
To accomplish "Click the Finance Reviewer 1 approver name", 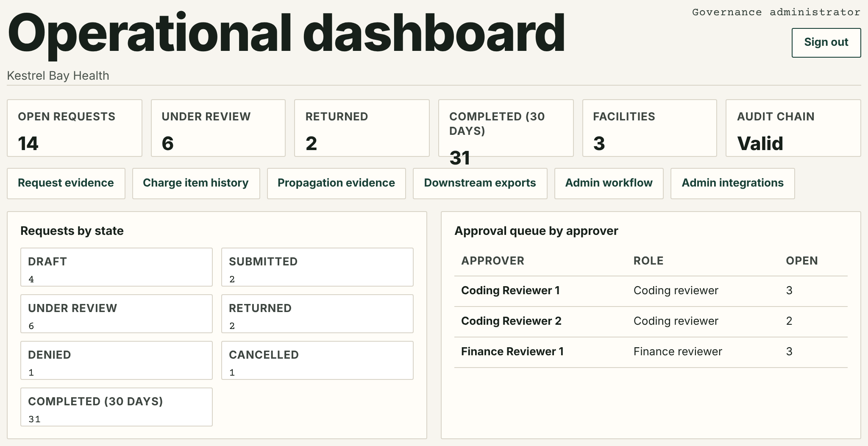I will (x=512, y=351).
